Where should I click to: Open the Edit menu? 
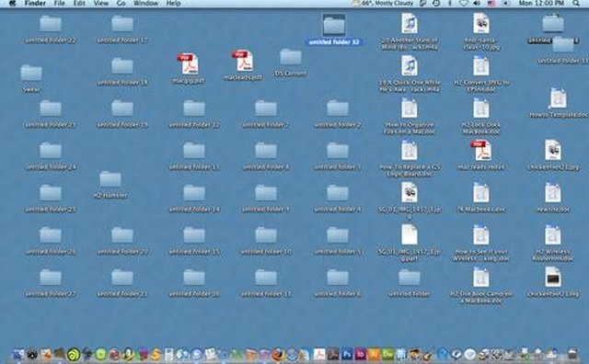[x=79, y=3]
